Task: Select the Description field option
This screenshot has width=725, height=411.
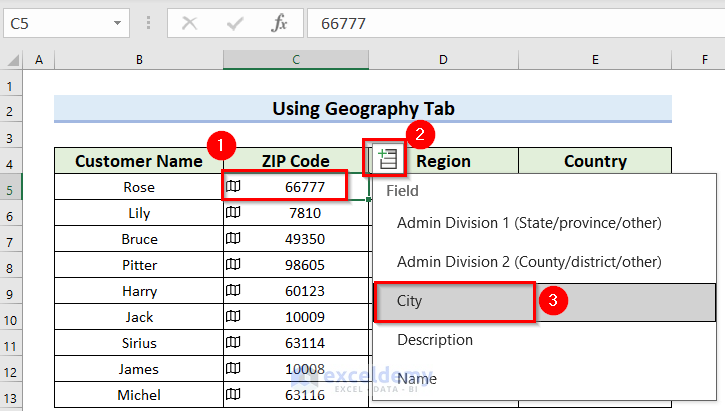Action: click(544, 340)
